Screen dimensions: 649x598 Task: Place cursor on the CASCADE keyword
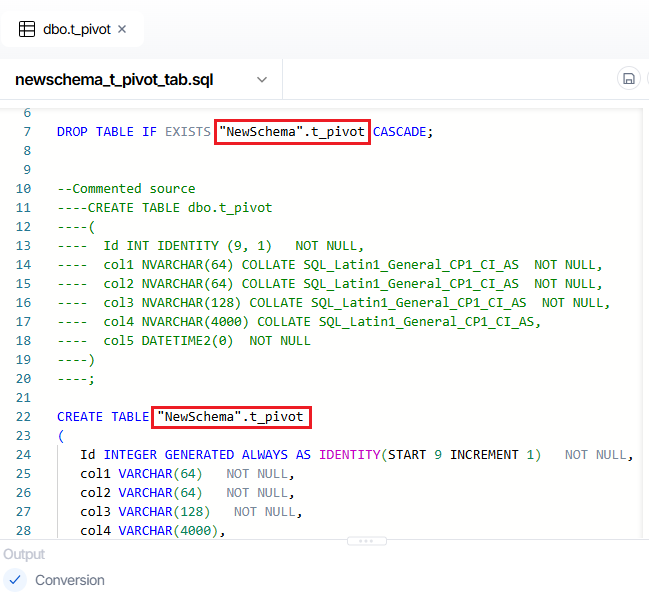point(400,131)
